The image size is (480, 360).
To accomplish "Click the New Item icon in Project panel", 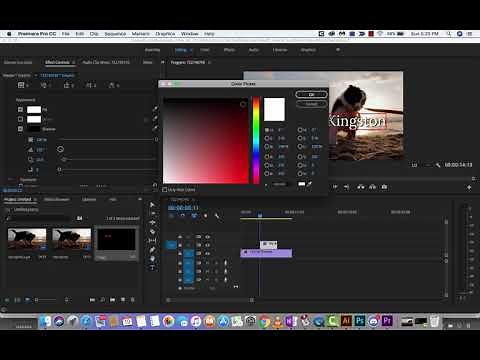I will pyautogui.click(x=123, y=300).
